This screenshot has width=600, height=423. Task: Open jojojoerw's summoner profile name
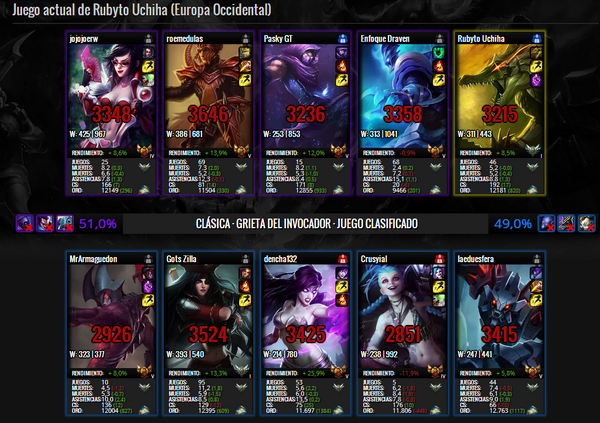[84, 39]
